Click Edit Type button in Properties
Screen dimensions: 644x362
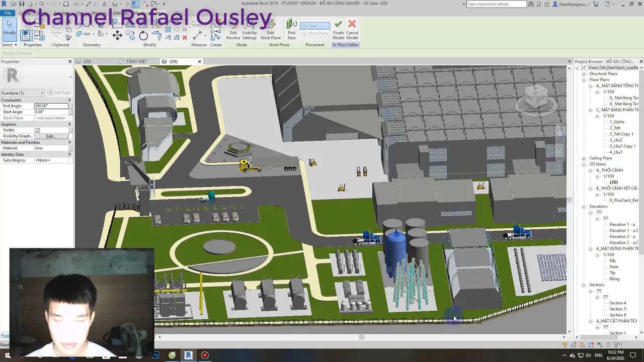(x=58, y=93)
